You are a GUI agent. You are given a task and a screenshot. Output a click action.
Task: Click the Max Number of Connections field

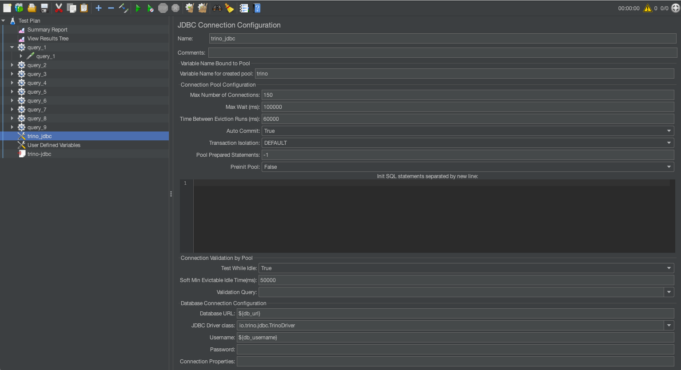point(468,95)
